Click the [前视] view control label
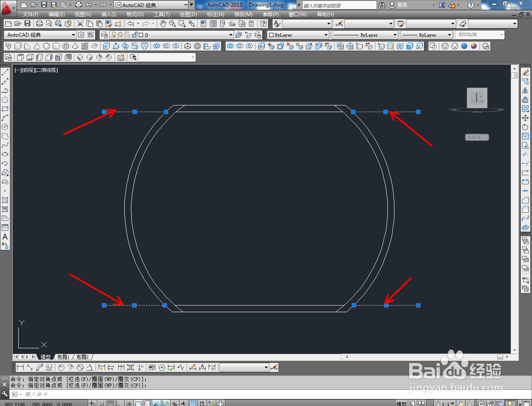This screenshot has height=406, width=532. pyautogui.click(x=28, y=70)
